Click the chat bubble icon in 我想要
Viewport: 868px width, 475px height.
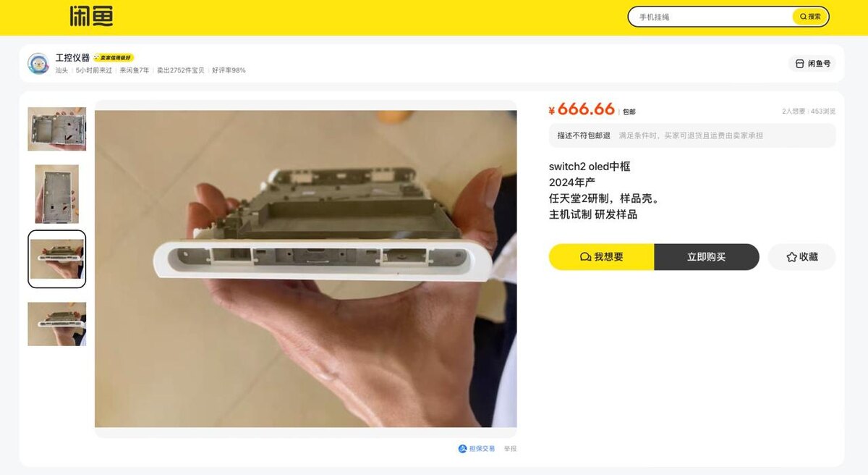coord(586,257)
